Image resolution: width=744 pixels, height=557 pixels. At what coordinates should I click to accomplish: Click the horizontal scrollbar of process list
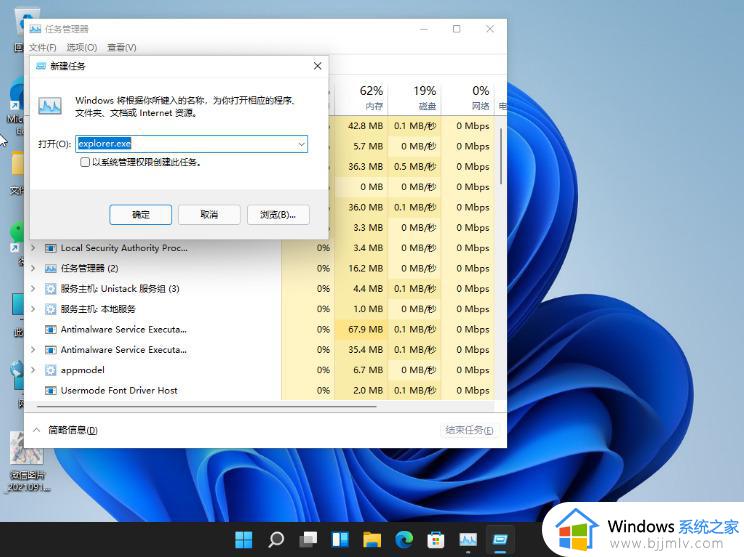click(206, 407)
